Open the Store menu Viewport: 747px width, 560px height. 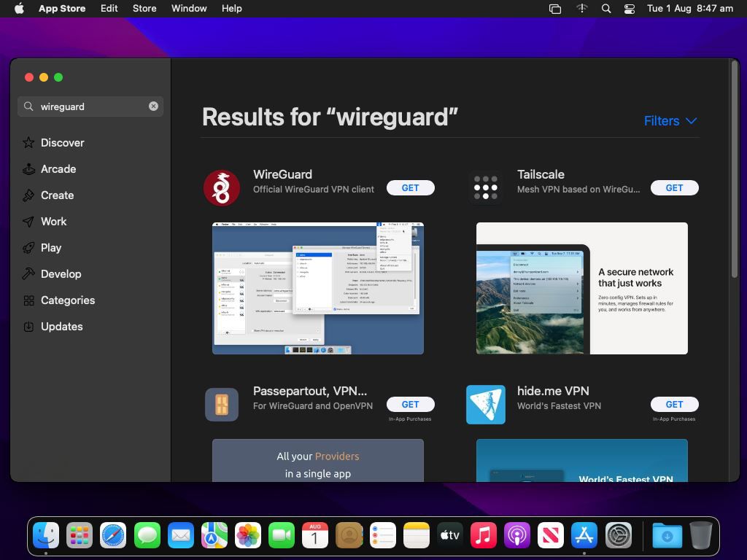pos(144,8)
